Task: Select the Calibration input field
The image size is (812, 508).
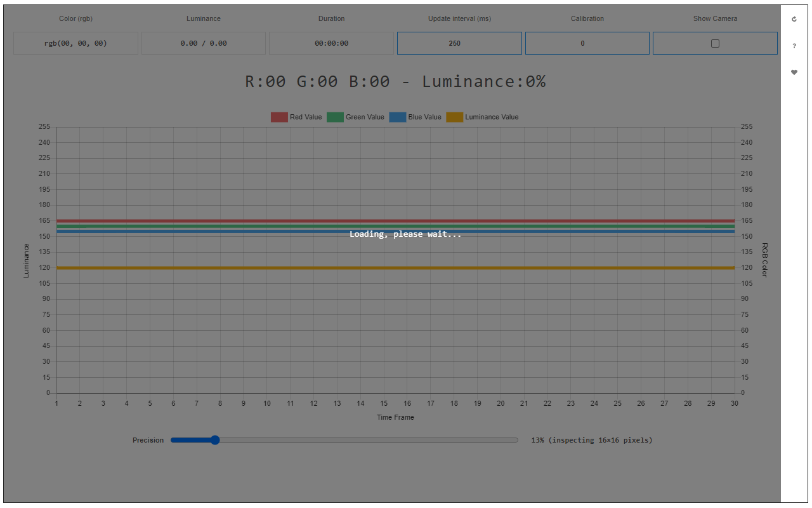Action: pyautogui.click(x=587, y=43)
